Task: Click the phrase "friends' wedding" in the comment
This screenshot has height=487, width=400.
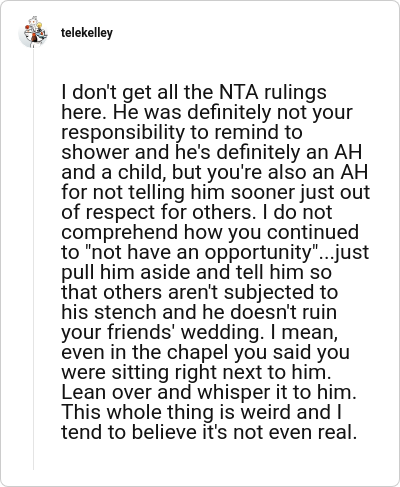Action: click(183, 332)
